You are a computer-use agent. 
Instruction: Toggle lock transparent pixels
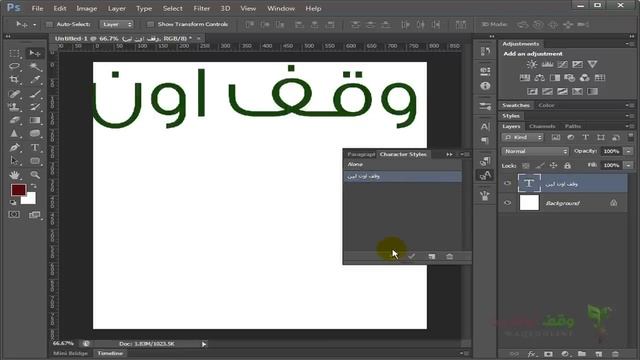526,165
